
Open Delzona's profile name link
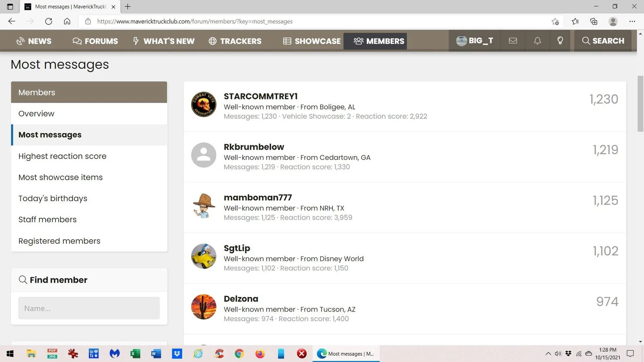(241, 299)
